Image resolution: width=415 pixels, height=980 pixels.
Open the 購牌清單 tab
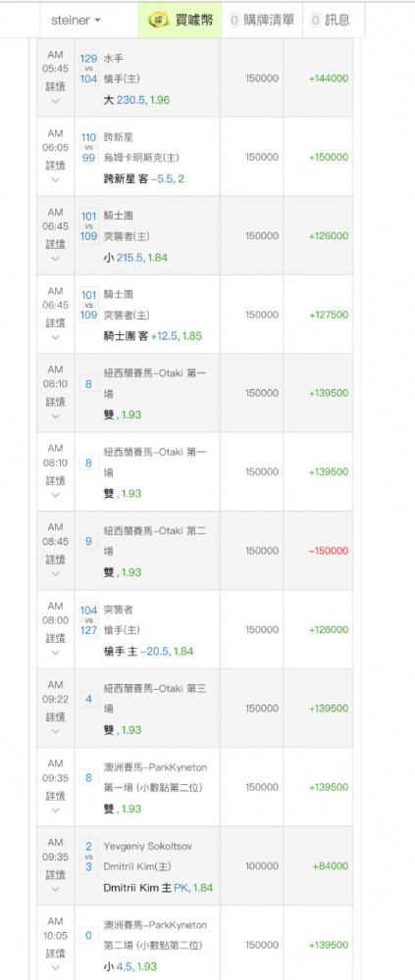[262, 20]
